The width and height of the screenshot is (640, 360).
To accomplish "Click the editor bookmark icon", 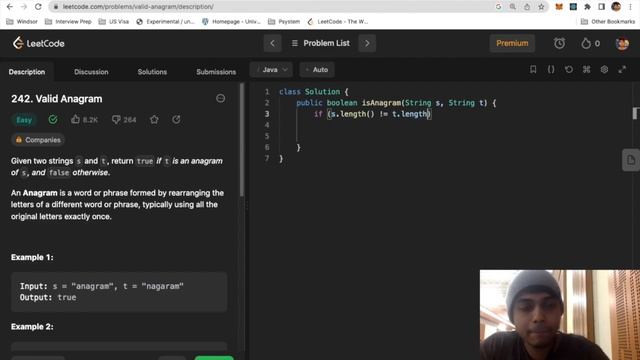I will (533, 69).
